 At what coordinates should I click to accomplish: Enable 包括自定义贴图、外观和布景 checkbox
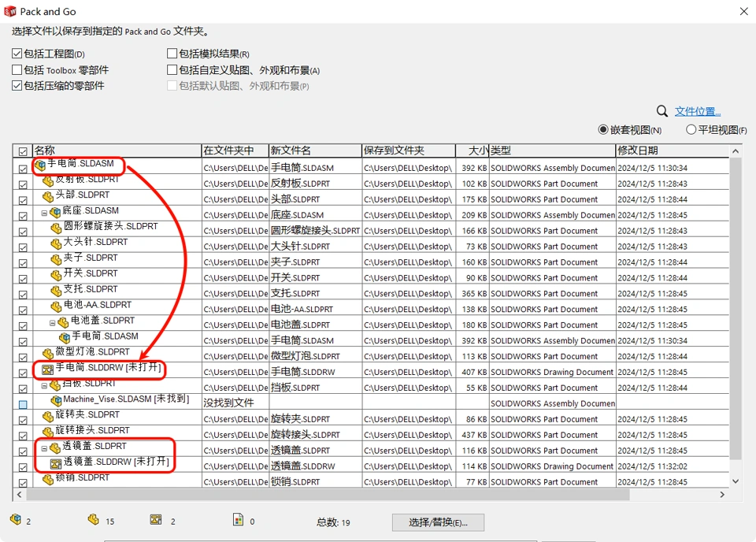172,69
